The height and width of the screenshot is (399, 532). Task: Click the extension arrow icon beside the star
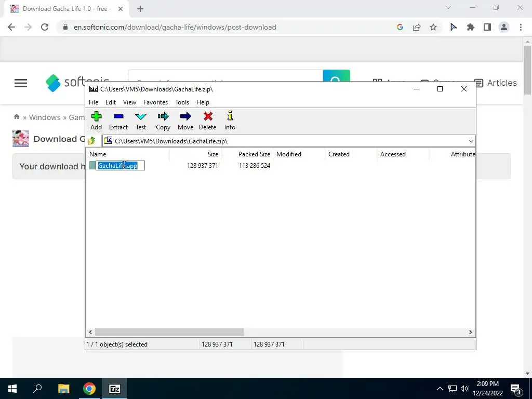coord(453,27)
